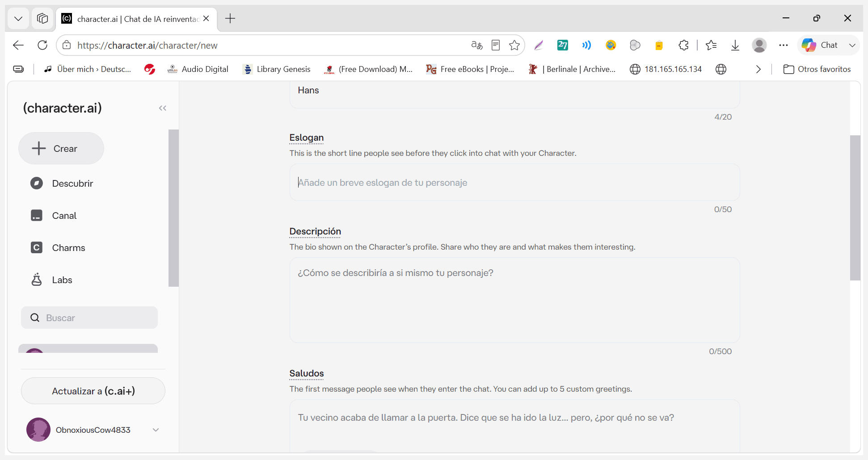Add page to favorites star

(x=514, y=45)
